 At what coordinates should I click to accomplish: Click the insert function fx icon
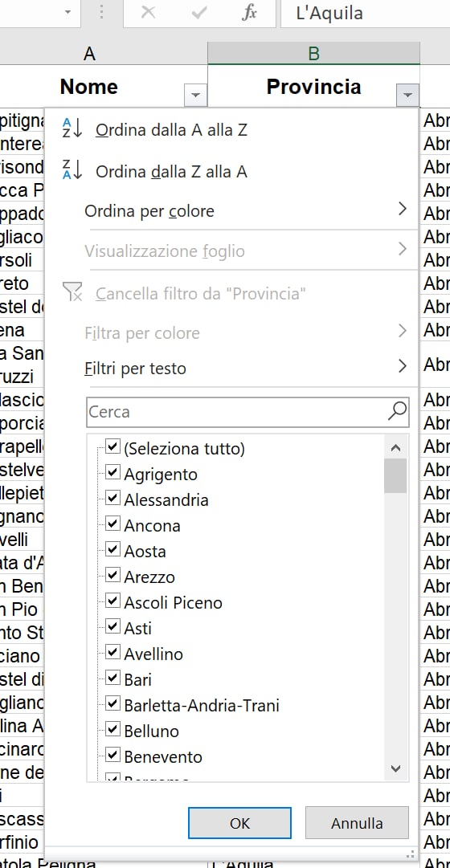[x=249, y=13]
